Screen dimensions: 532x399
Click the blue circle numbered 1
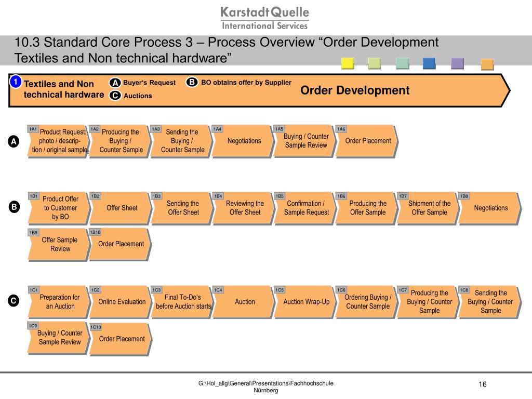16,82
